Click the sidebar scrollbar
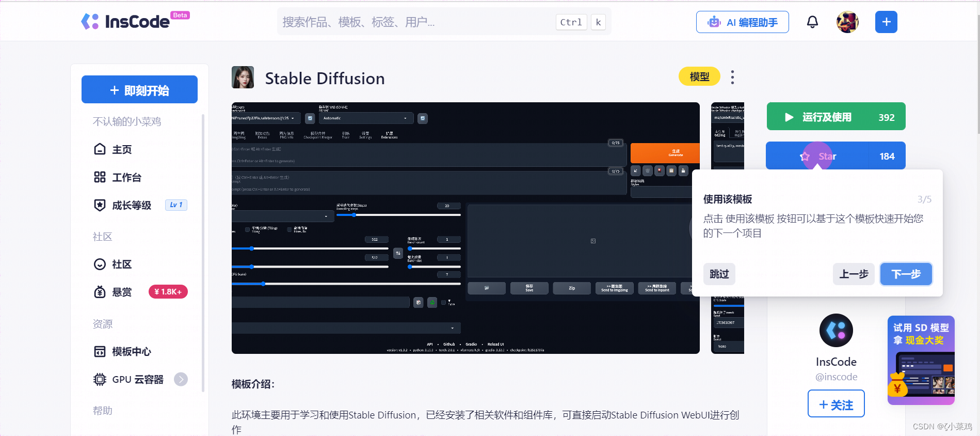 pos(203,253)
